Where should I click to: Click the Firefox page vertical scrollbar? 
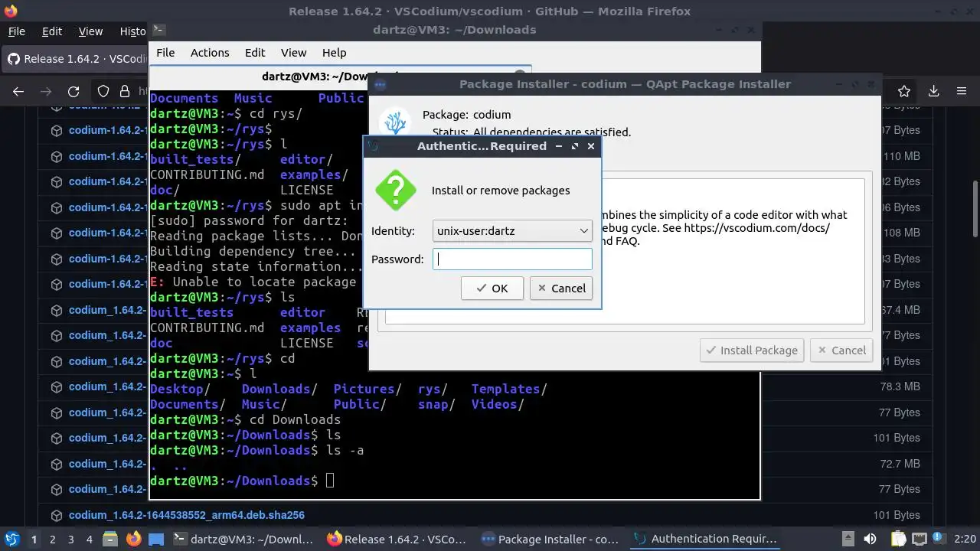click(975, 210)
